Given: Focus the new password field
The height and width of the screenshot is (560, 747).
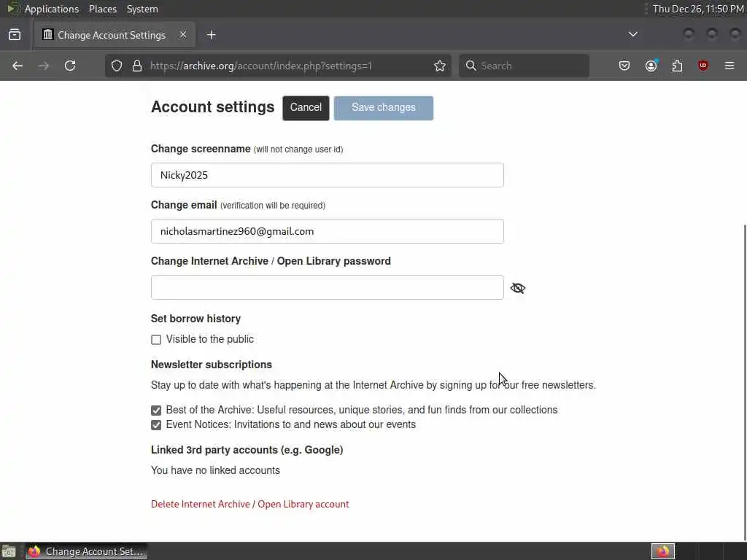Looking at the screenshot, I should point(328,287).
